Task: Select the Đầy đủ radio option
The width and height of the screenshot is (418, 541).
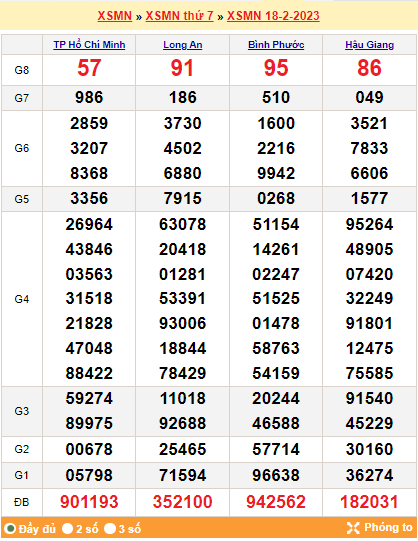Action: pos(10,529)
